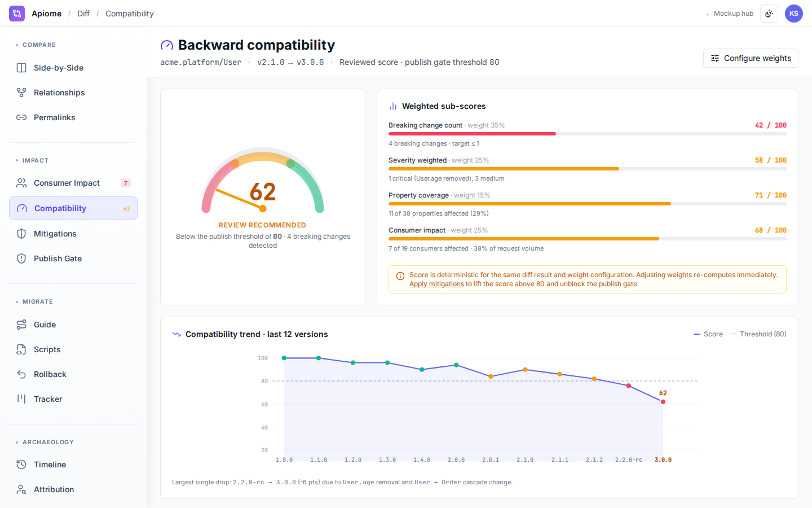Click the Apiome logo icon

pyautogui.click(x=17, y=14)
